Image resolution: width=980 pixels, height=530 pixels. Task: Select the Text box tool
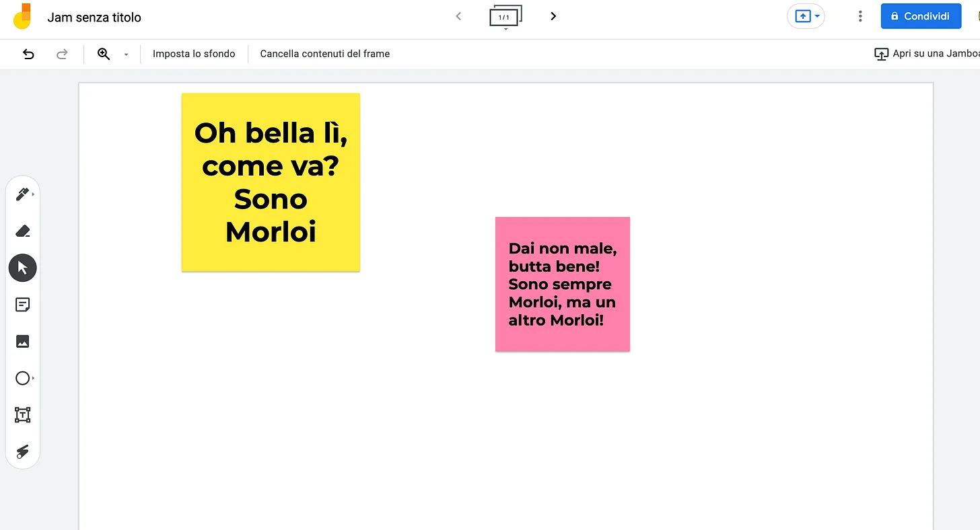[x=22, y=414]
